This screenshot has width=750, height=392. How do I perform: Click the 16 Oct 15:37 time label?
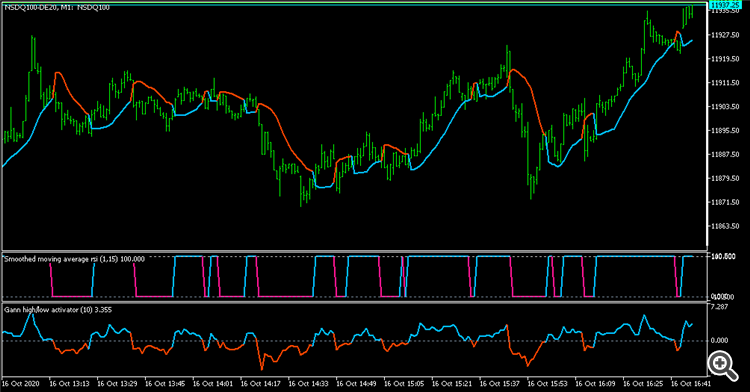(x=500, y=383)
